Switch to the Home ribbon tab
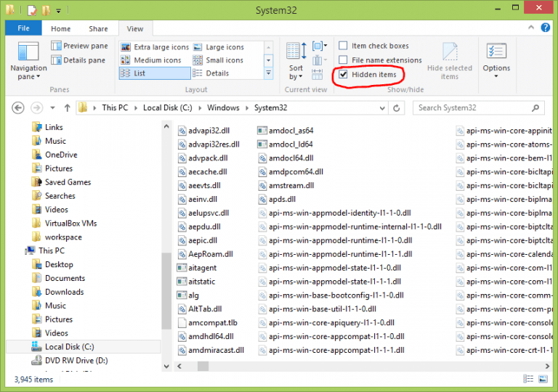558x392 pixels. (61, 29)
